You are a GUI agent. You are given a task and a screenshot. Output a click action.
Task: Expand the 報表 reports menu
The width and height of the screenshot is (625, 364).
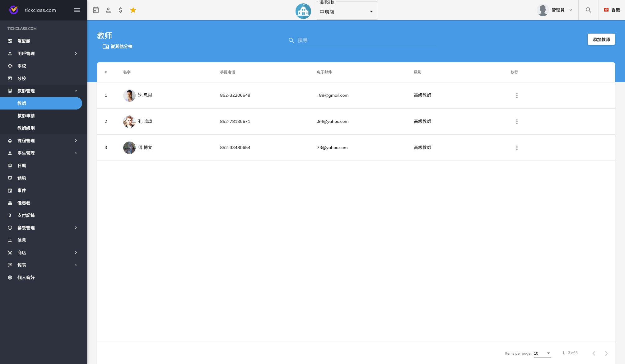(x=44, y=265)
